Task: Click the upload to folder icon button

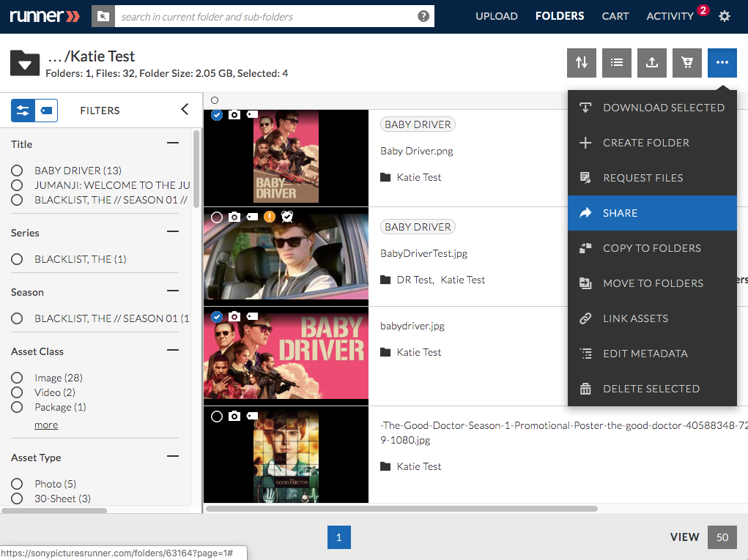Action: pyautogui.click(x=652, y=62)
